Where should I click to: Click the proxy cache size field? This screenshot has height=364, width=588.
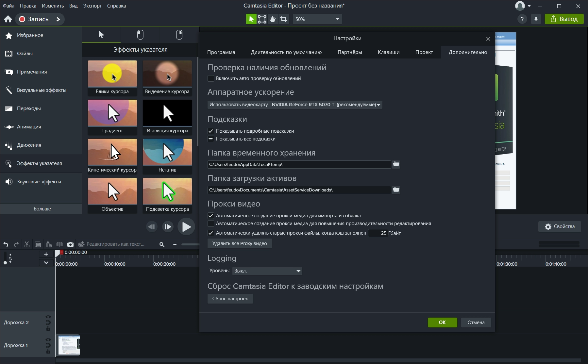point(378,233)
